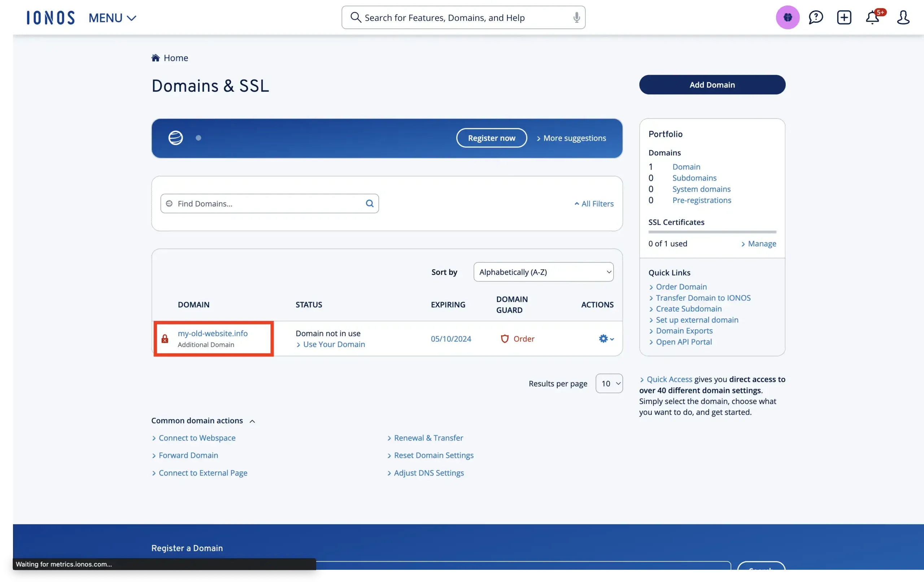
Task: Open the Sort by Alphabetically dropdown
Action: [x=543, y=272]
